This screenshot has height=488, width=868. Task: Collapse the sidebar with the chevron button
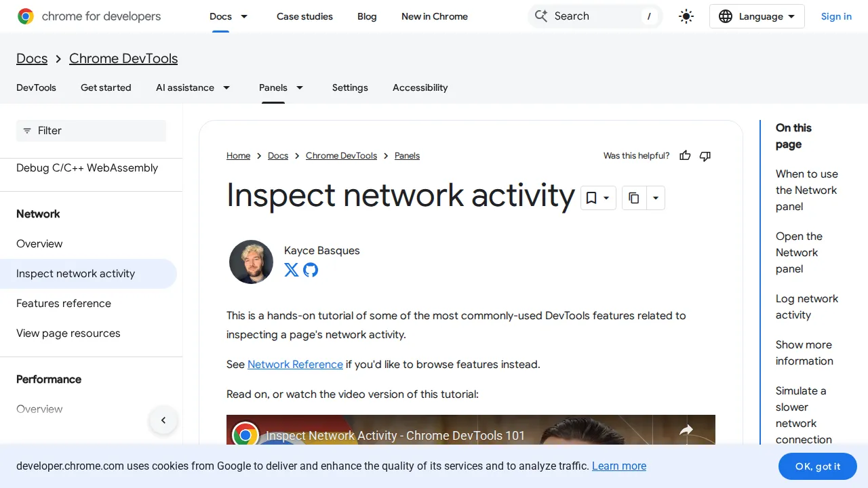click(163, 420)
